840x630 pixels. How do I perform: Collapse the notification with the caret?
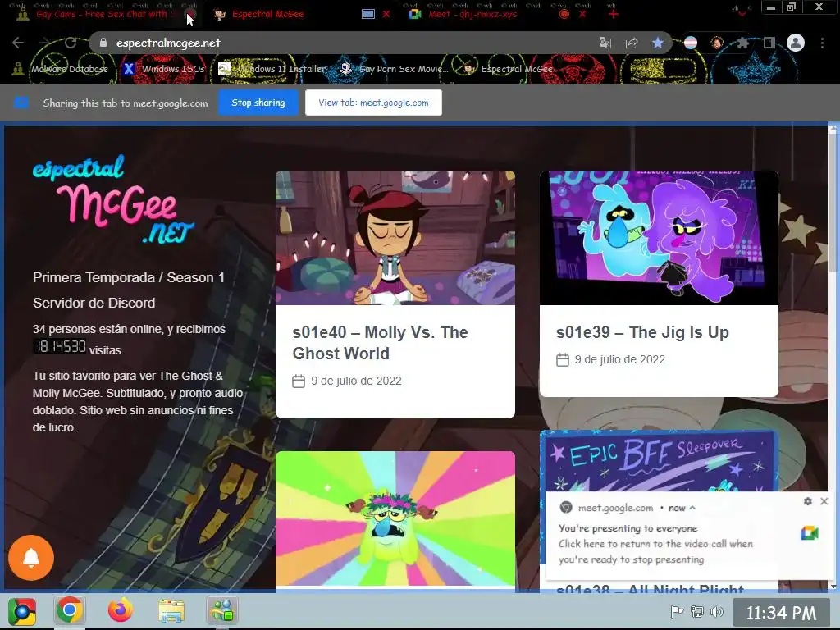tap(692, 507)
